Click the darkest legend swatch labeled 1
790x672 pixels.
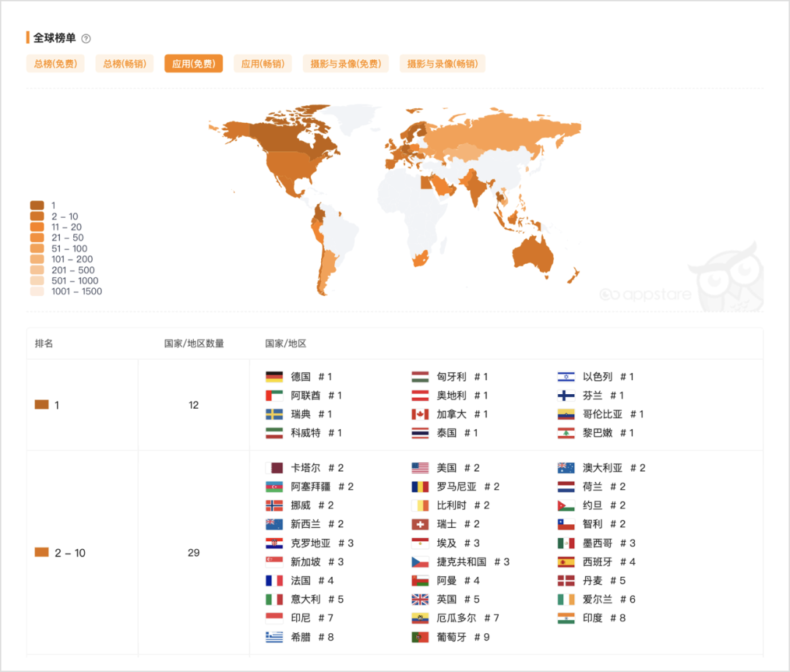(x=35, y=205)
